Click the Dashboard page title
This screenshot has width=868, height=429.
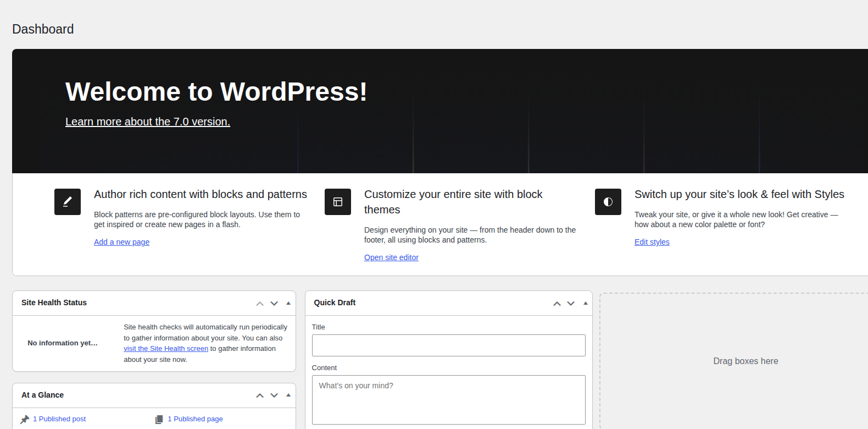click(x=43, y=29)
